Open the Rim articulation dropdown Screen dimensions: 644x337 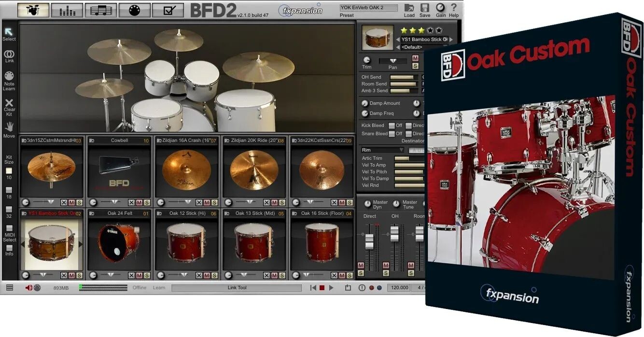click(x=382, y=150)
